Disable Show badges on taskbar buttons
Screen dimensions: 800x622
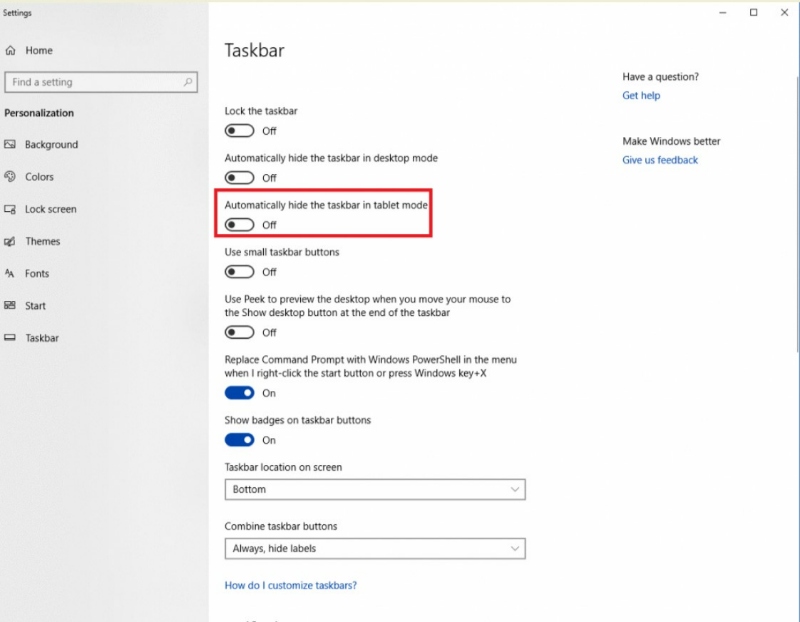[239, 440]
